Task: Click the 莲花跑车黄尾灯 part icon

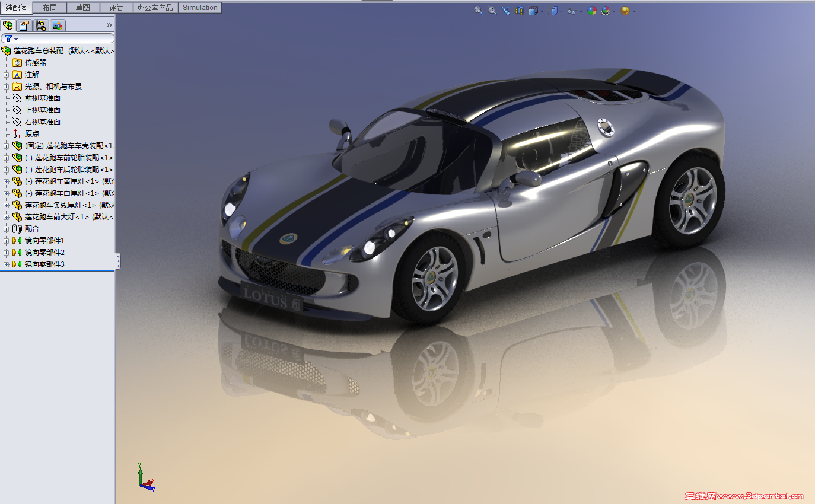Action: coord(17,181)
